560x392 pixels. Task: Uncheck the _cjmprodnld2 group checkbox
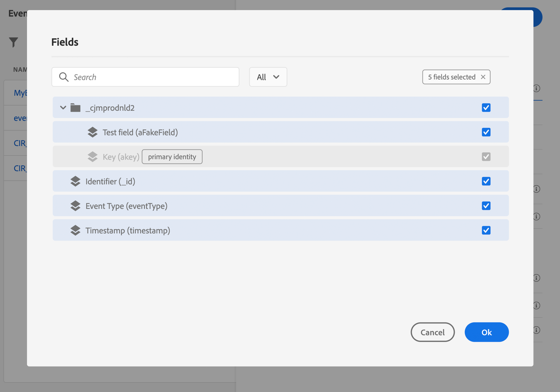pos(486,108)
